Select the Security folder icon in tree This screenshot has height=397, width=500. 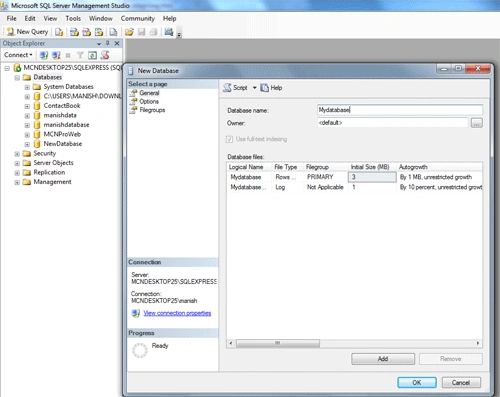27,154
